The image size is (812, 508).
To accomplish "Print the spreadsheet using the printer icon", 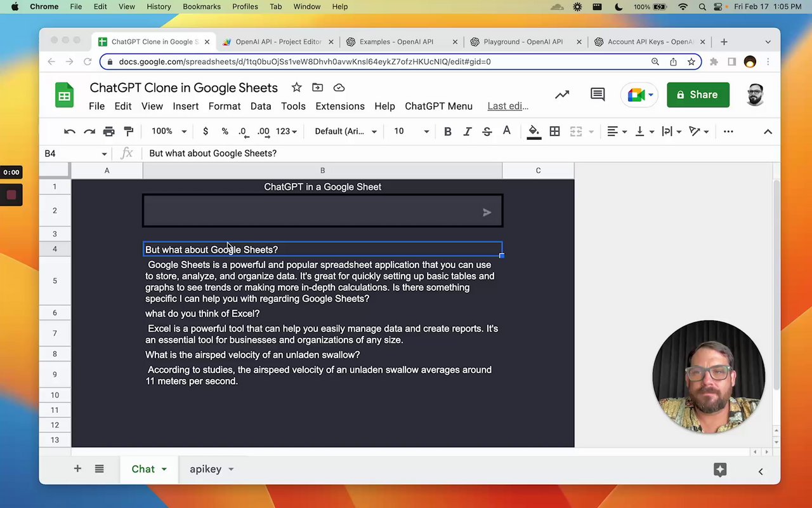I will tap(109, 131).
